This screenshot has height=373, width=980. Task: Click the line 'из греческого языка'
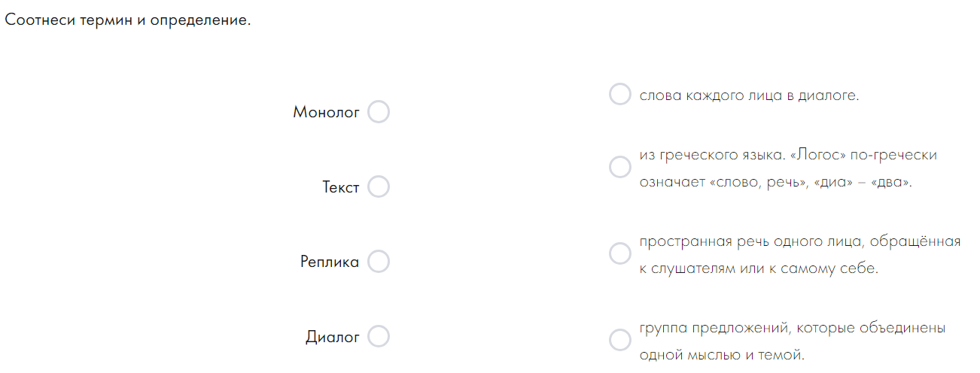(x=710, y=155)
